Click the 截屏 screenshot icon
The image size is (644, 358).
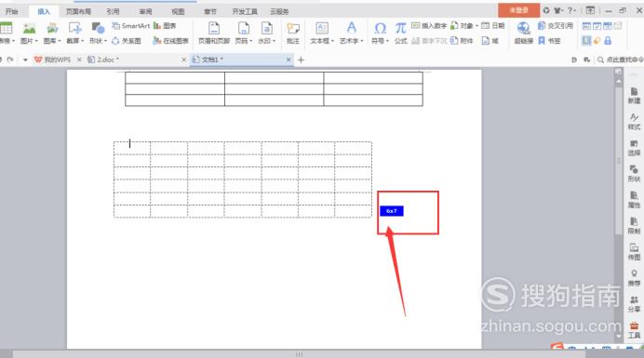pyautogui.click(x=75, y=28)
